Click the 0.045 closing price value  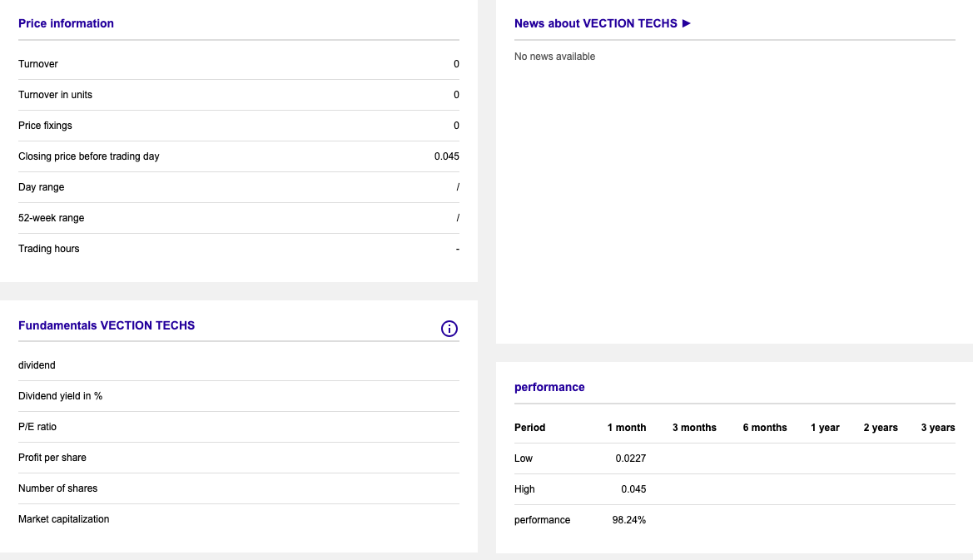coord(446,156)
